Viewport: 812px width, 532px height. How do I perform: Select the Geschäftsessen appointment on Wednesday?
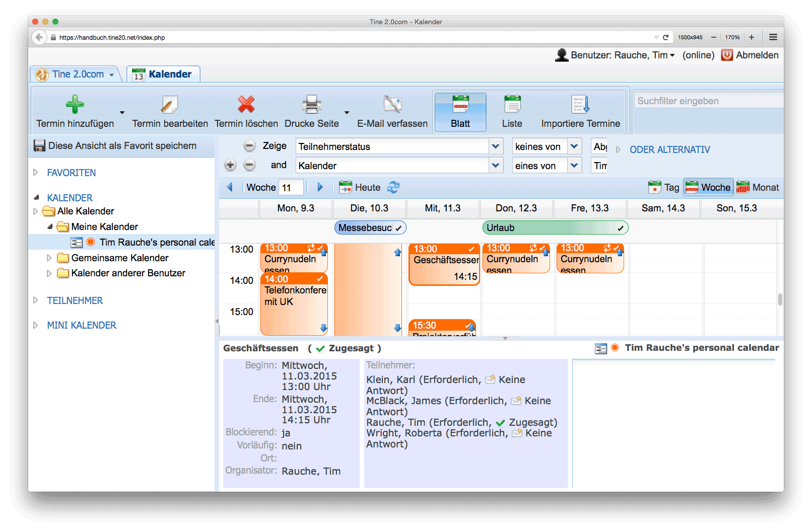[444, 264]
